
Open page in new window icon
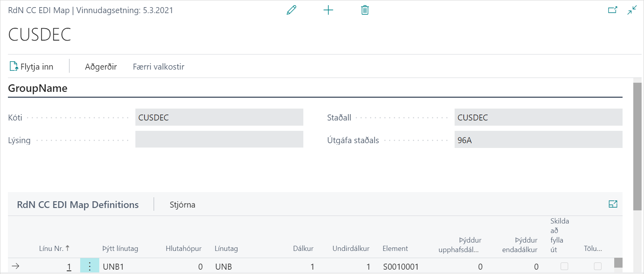(613, 10)
